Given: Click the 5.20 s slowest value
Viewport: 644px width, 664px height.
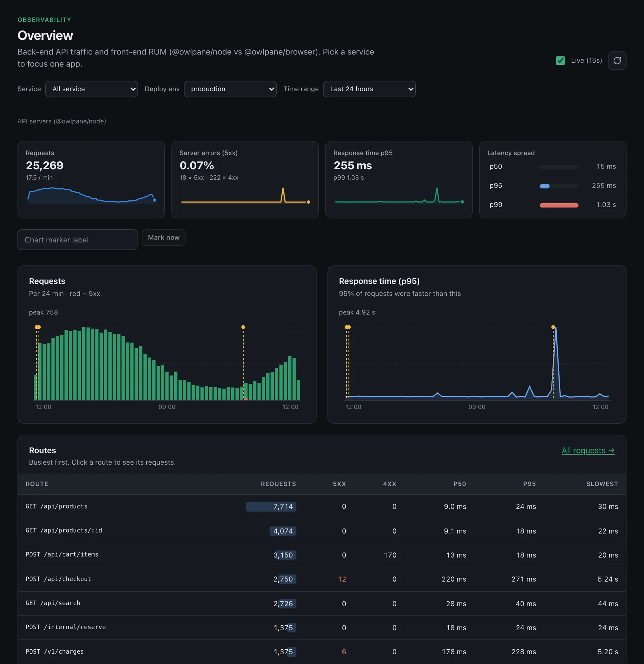Looking at the screenshot, I should [608, 652].
